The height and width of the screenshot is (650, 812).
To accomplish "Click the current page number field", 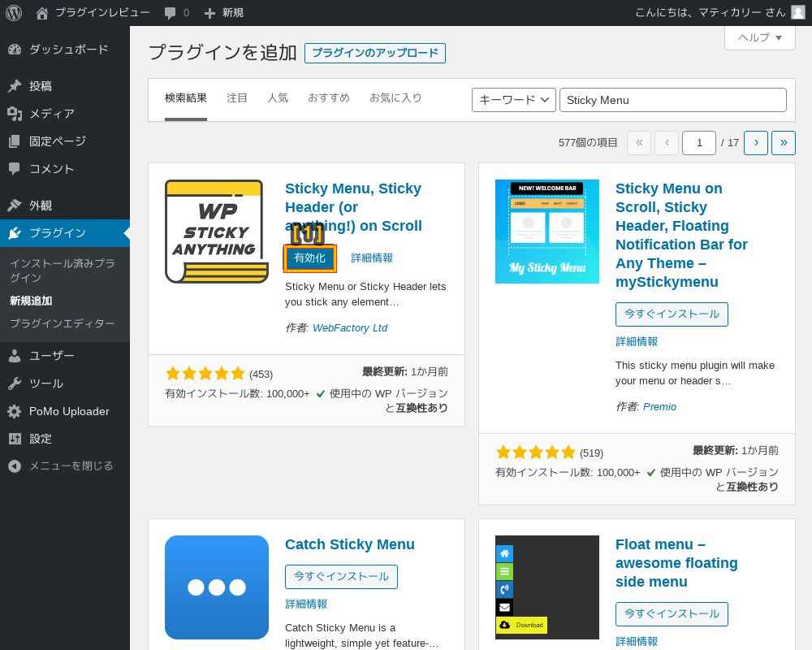I will point(698,142).
